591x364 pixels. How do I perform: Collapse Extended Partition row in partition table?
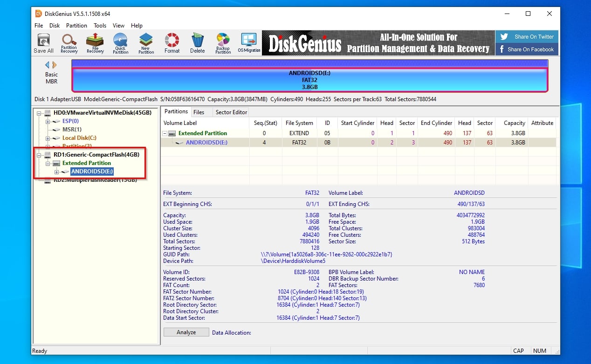[x=165, y=133]
